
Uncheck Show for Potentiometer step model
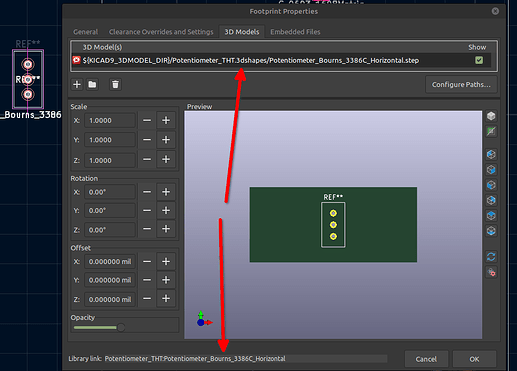click(479, 60)
